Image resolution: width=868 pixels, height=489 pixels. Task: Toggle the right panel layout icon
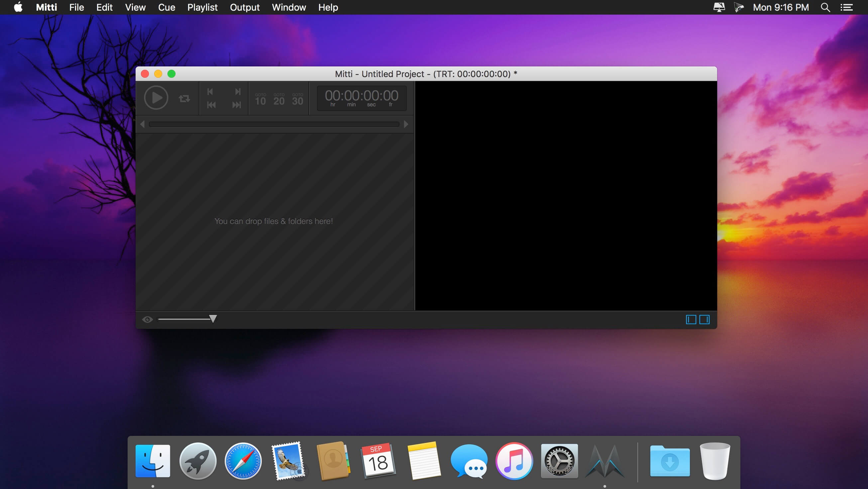[x=704, y=319]
